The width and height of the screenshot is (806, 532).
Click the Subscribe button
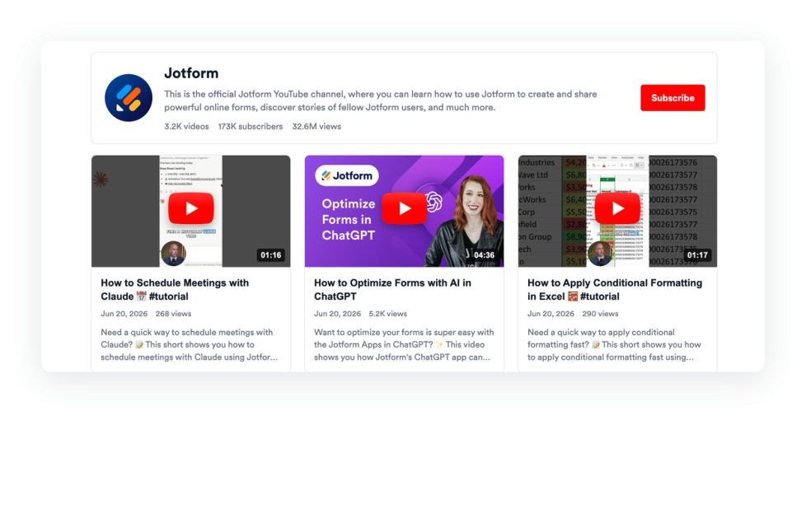672,97
